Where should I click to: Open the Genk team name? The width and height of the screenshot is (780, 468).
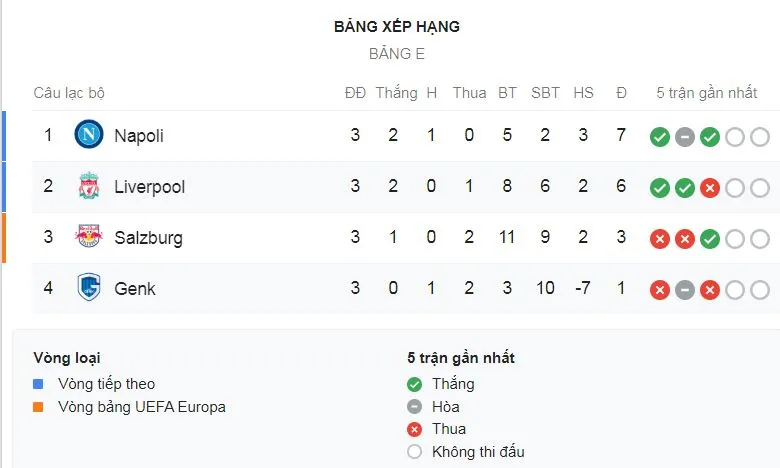coord(135,289)
